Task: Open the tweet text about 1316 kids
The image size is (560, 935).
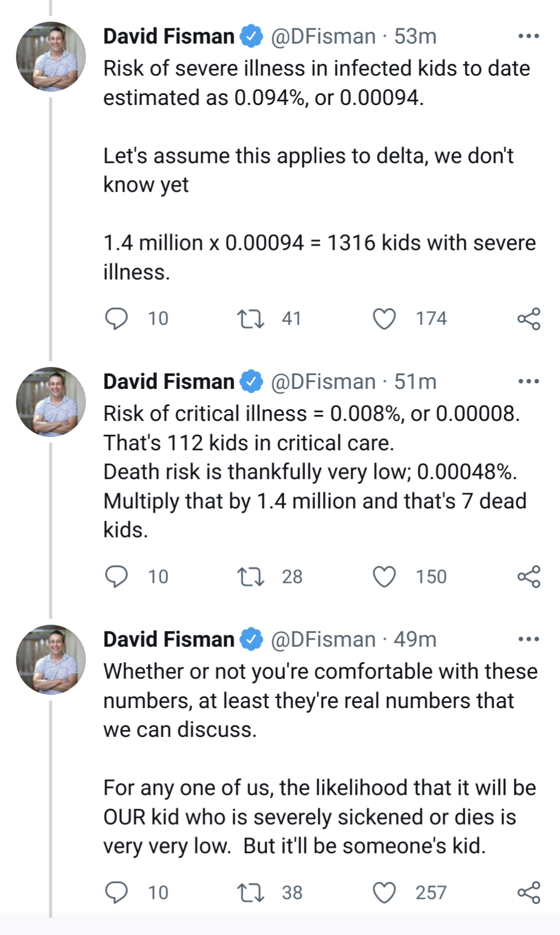Action: [319, 257]
